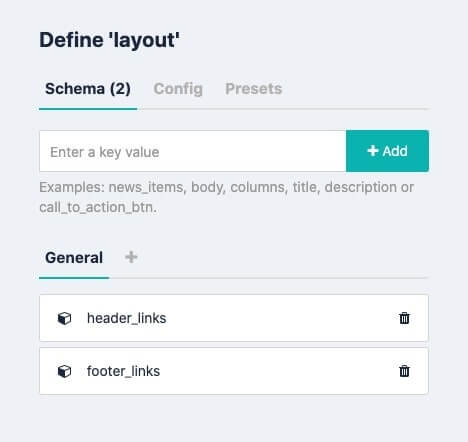Click the Examples helper text under the input
468x442 pixels.
pyautogui.click(x=227, y=197)
